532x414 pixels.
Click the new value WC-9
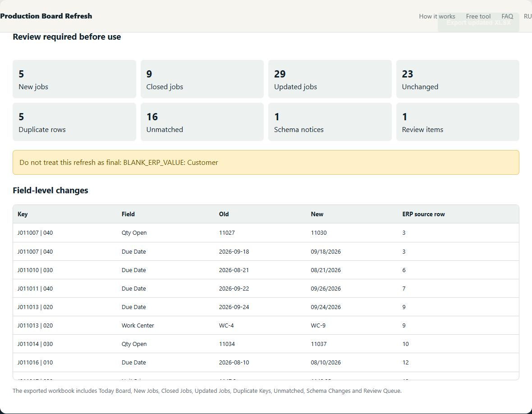point(318,326)
